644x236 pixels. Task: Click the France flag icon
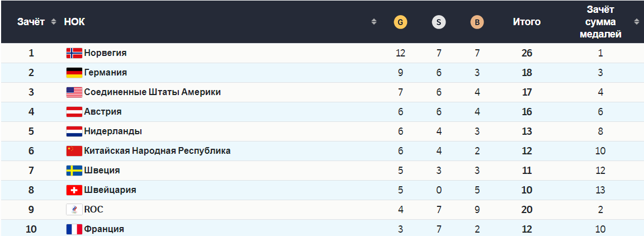coord(74,229)
